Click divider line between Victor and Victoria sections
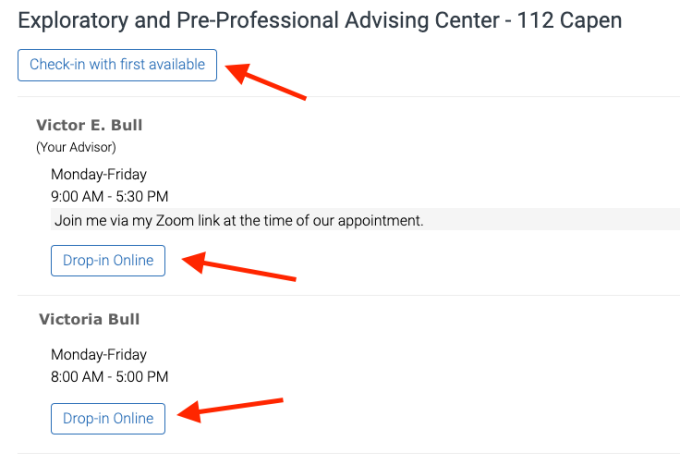 pos(340,296)
